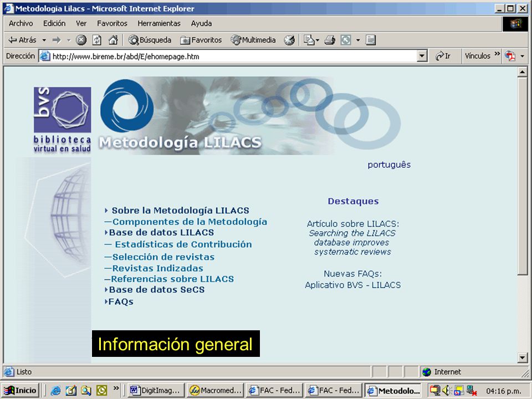Open the forward history dropdown arrow

pyautogui.click(x=69, y=40)
